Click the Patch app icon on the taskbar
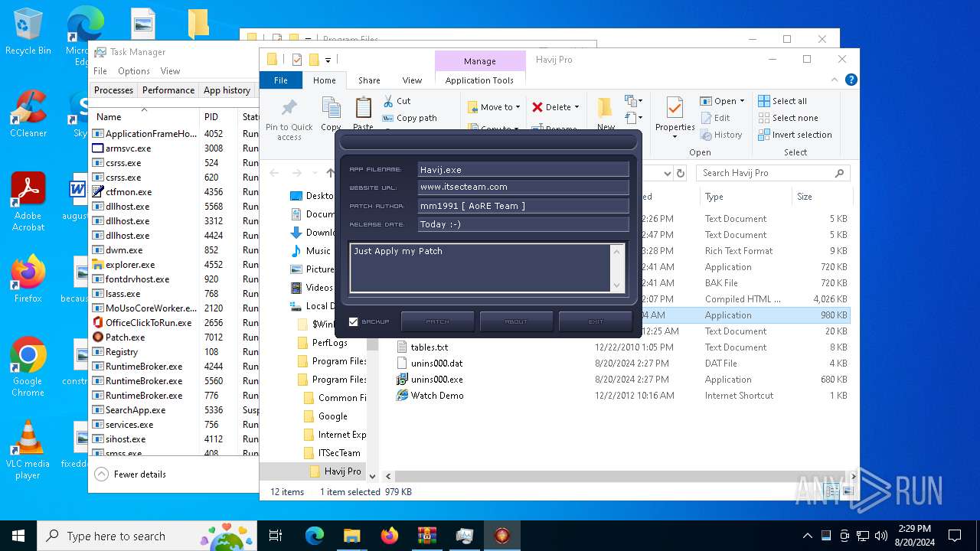This screenshot has height=551, width=980. tap(501, 536)
